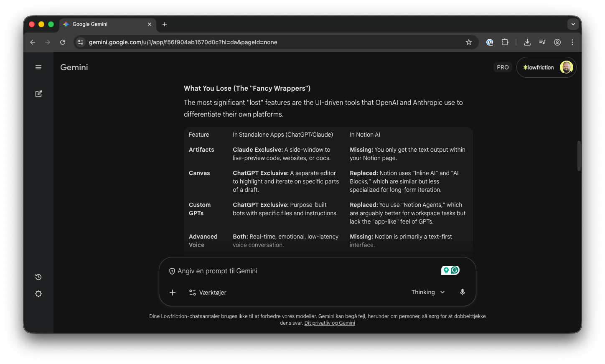Open a new browser tab with plus
605x364 pixels.
pos(165,24)
